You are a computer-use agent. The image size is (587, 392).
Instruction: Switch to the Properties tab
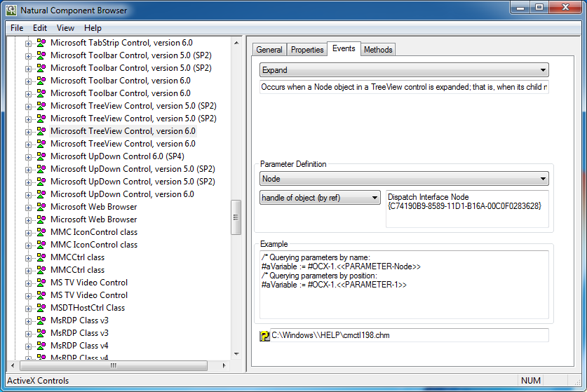(307, 50)
